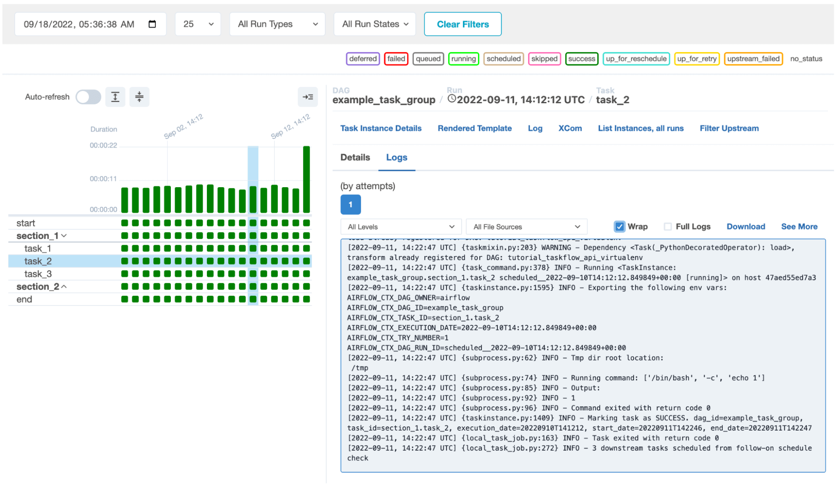Collapse the section_1 task group
The image size is (839, 504).
[x=64, y=235]
